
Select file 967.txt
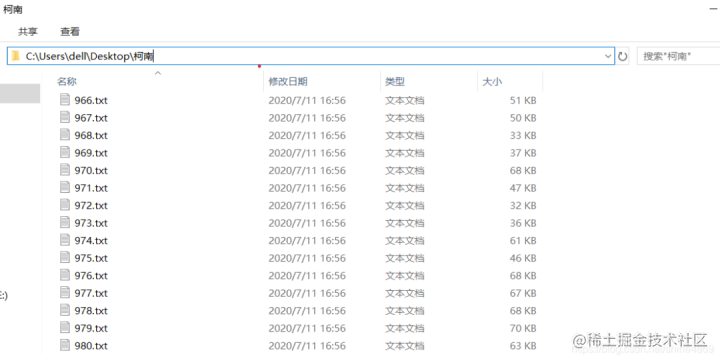(x=91, y=118)
